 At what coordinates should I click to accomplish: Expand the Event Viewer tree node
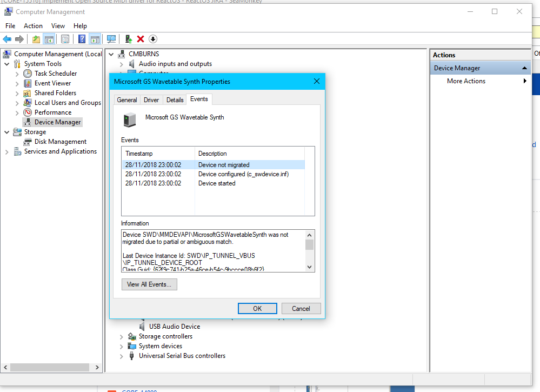coord(17,83)
